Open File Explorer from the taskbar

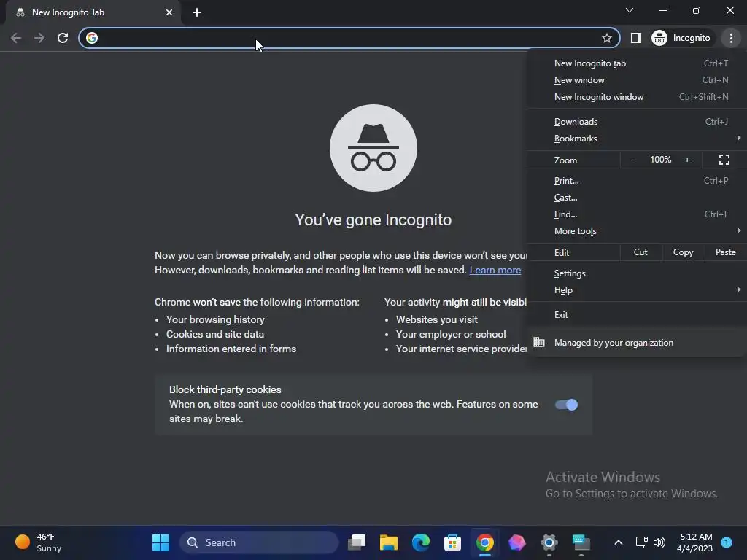[388, 542]
